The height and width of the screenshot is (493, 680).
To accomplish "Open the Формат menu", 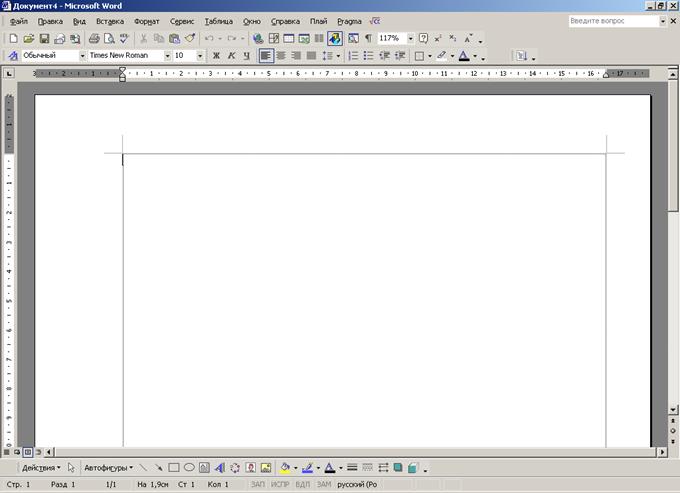I will click(147, 21).
